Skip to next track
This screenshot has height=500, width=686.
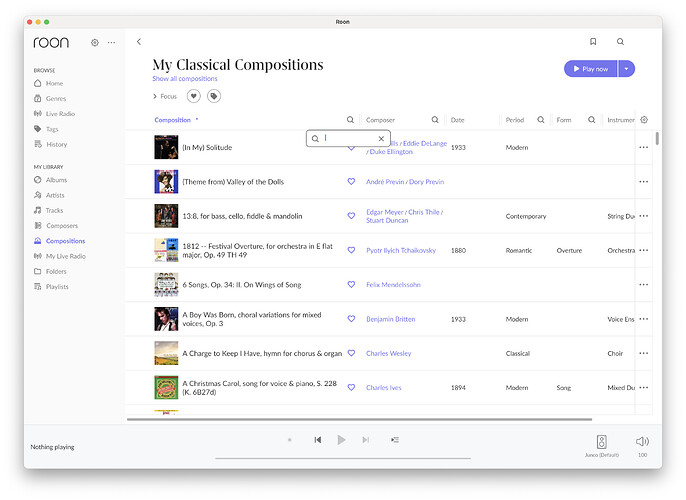tap(366, 440)
